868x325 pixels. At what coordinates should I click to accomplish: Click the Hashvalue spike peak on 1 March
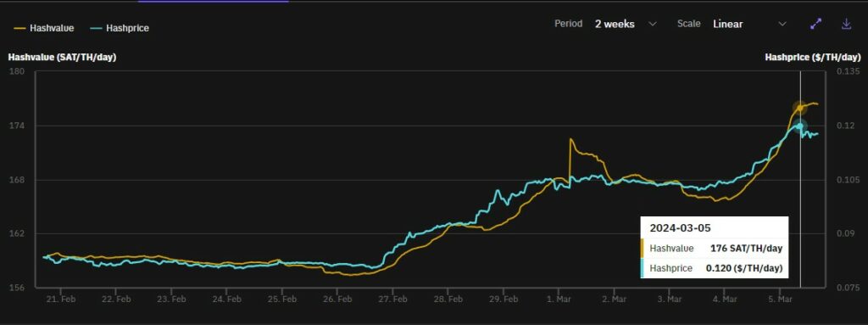[x=570, y=139]
